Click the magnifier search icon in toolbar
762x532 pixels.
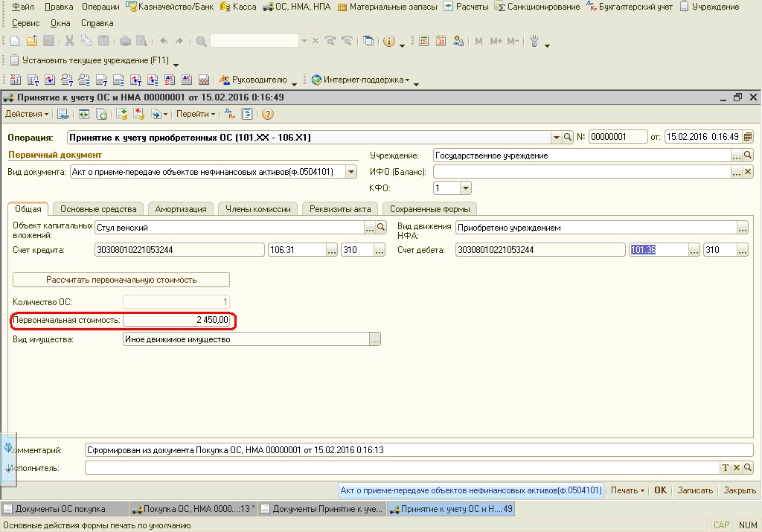coord(201,42)
